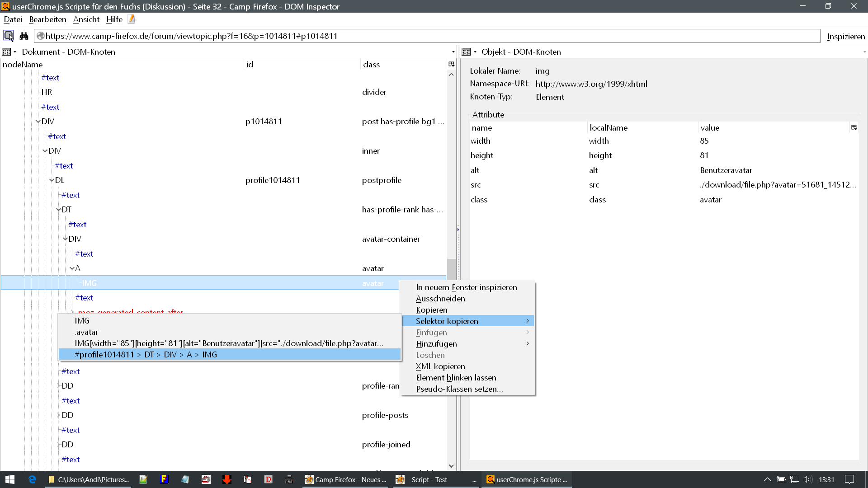Choose Element blinken lassen

[456, 378]
